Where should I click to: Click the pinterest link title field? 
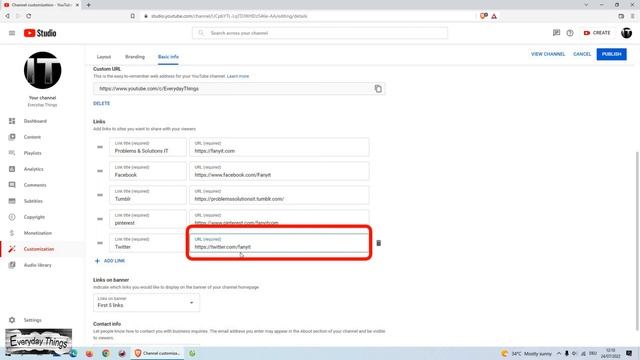148,219
